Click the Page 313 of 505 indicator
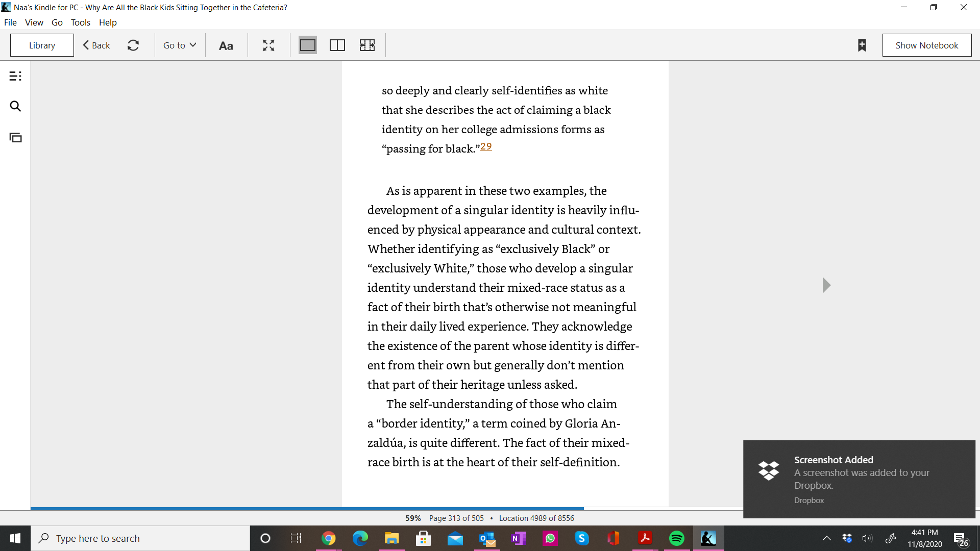Screen dimensions: 980x551 [x=456, y=518]
